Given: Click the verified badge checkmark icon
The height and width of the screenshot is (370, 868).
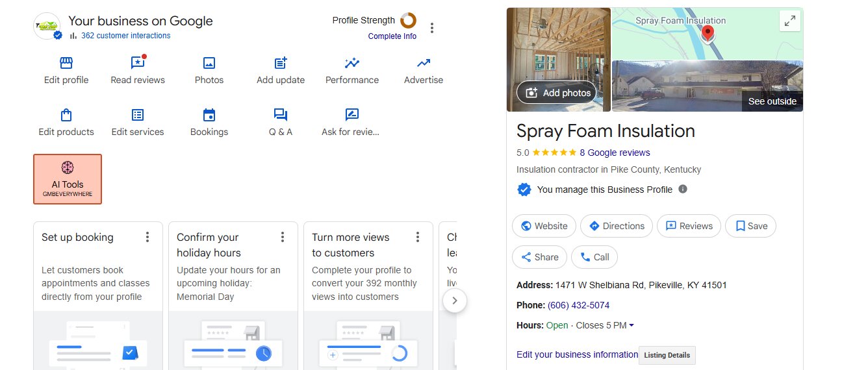Looking at the screenshot, I should tap(524, 190).
